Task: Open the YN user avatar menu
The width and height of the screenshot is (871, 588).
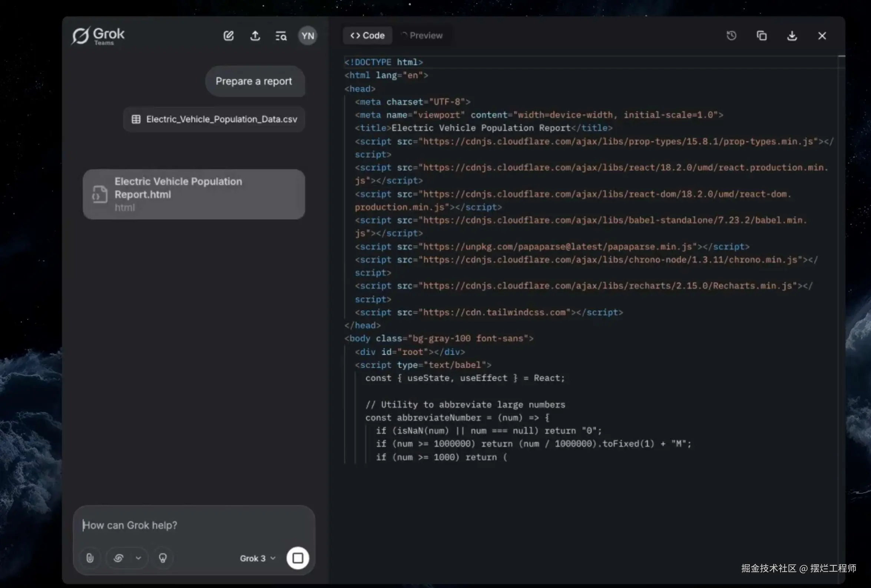Action: tap(308, 36)
